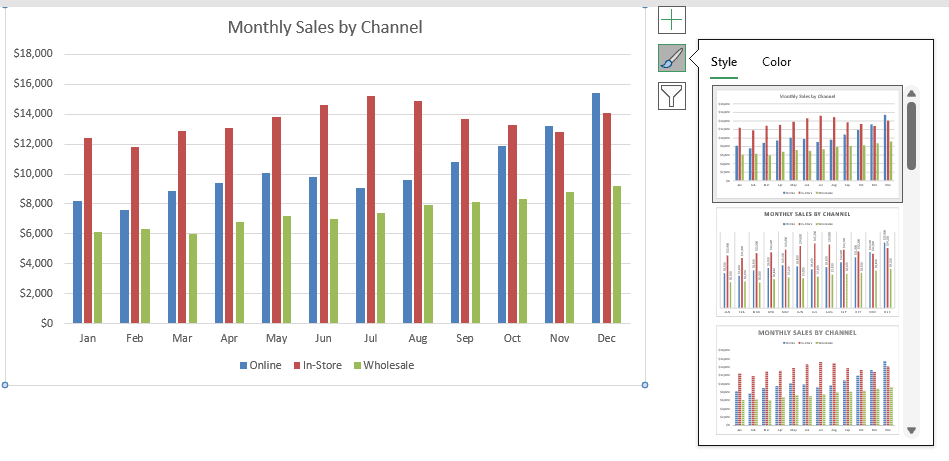Click the $12,000 axis label

pyautogui.click(x=33, y=143)
